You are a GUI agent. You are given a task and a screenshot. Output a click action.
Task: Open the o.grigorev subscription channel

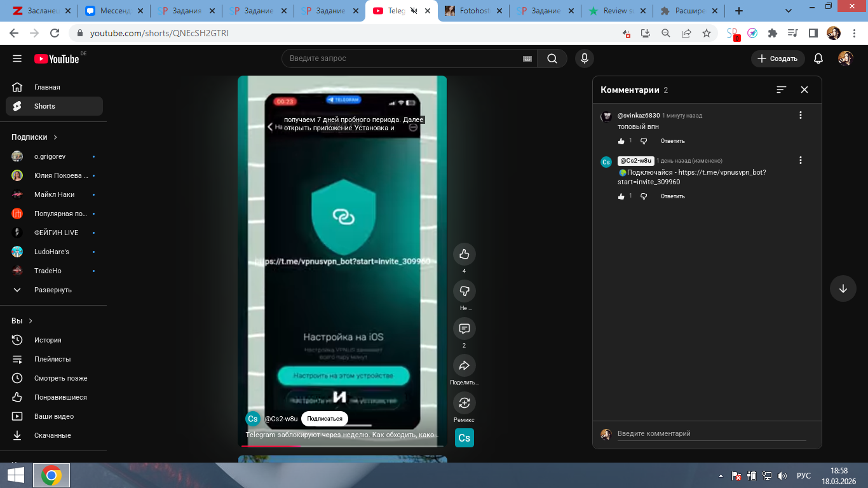(54, 156)
